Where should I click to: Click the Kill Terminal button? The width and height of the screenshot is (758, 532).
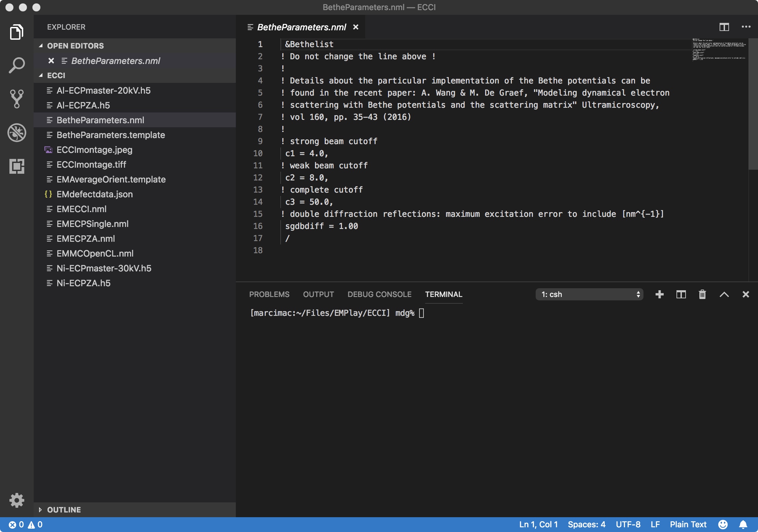pos(703,294)
